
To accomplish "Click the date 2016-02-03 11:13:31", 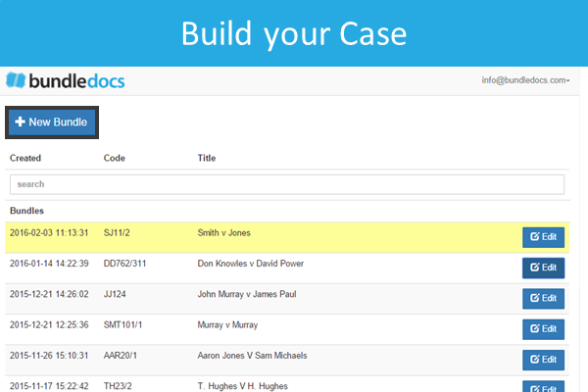I will coord(49,233).
